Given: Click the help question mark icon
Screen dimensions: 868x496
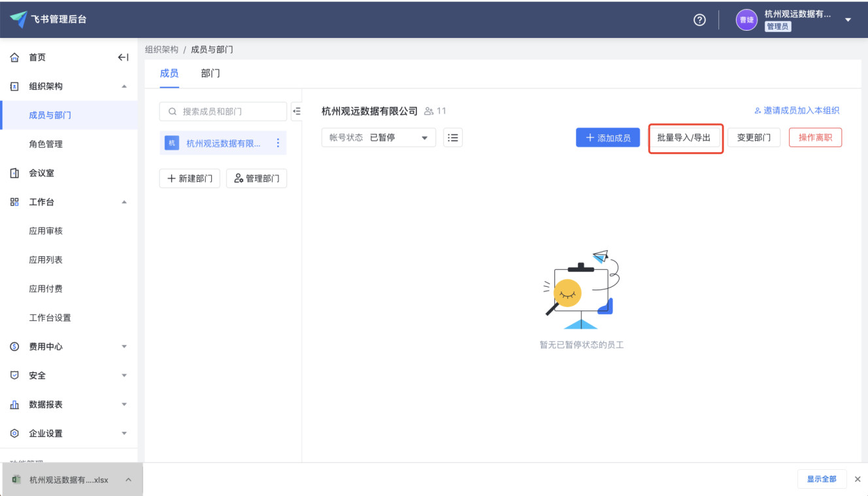Looking at the screenshot, I should click(x=699, y=20).
